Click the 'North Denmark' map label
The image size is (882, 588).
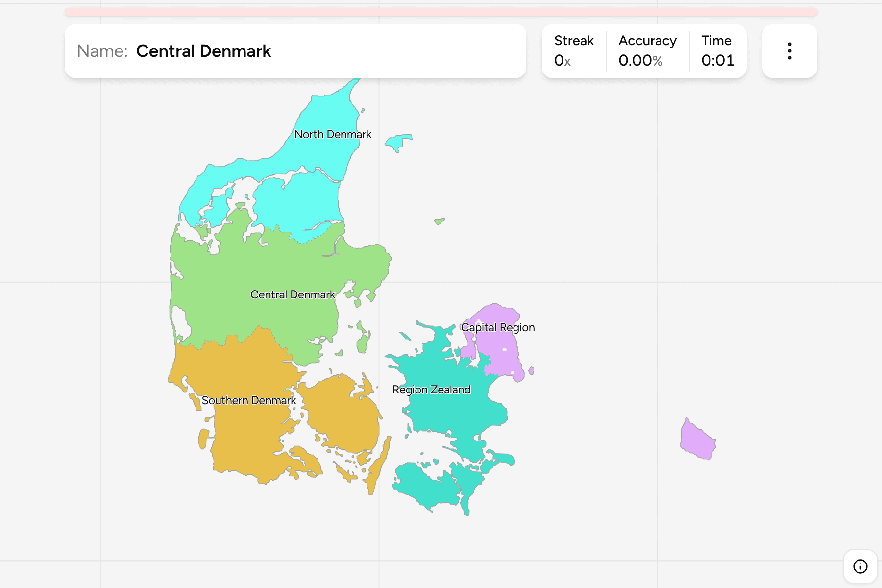click(x=333, y=134)
